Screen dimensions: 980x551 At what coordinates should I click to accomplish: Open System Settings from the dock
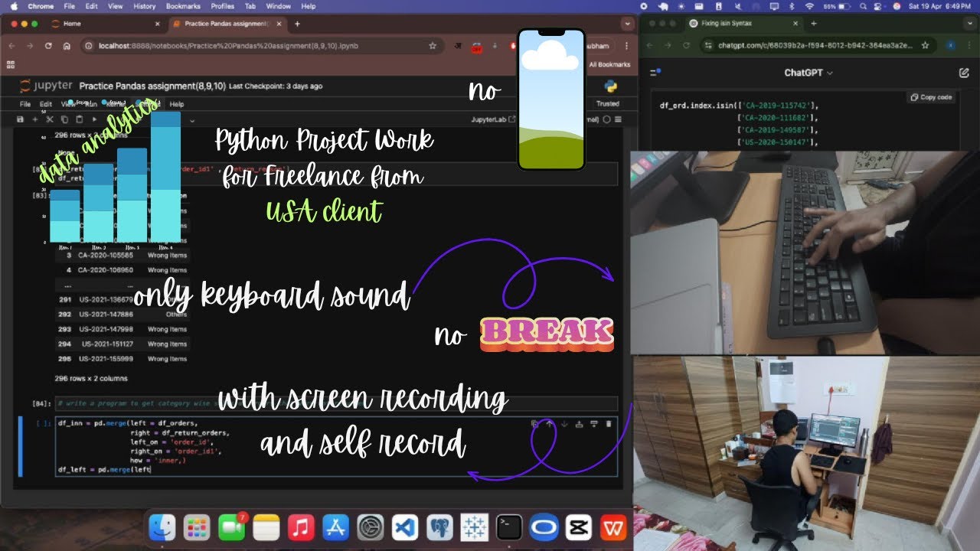(370, 527)
